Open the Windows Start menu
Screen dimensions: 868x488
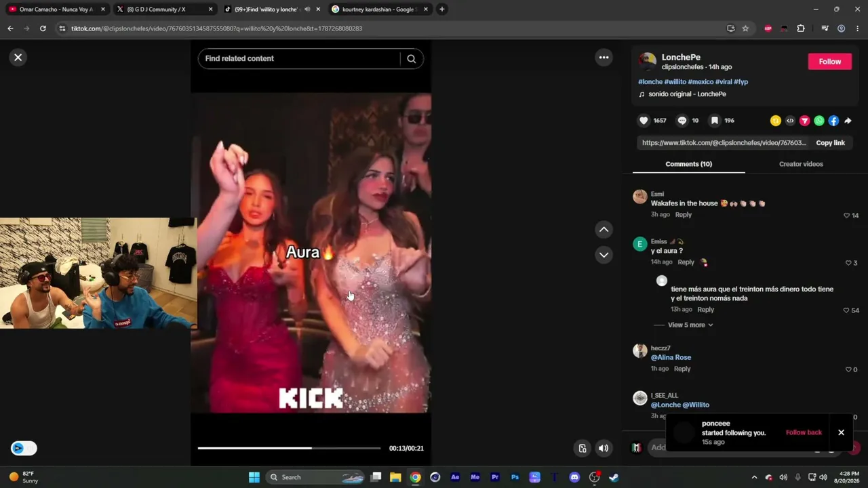[x=254, y=477]
